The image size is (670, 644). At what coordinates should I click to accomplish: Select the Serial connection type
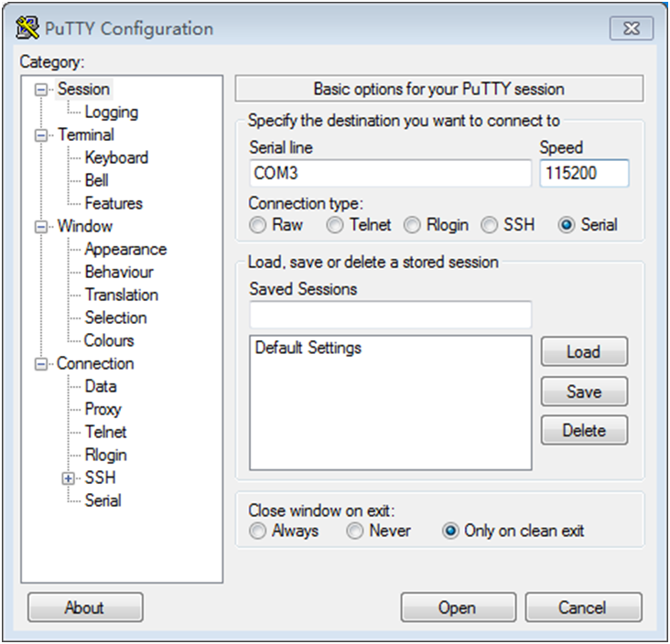pyautogui.click(x=567, y=225)
